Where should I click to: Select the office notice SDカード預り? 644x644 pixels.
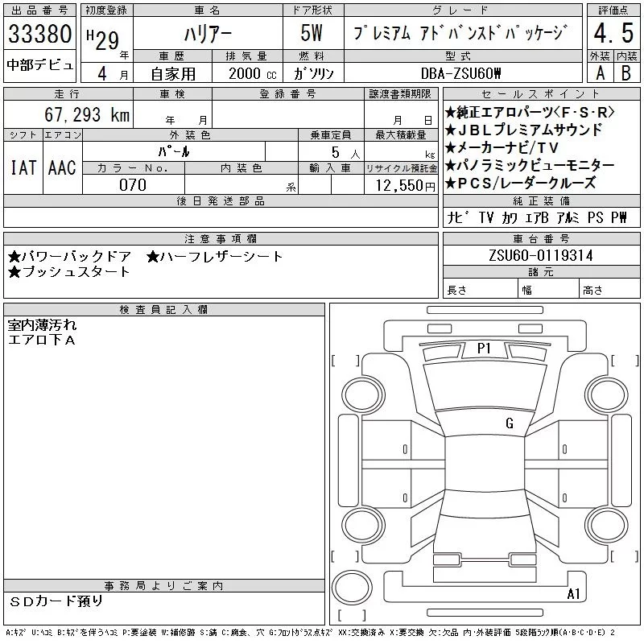click(56, 601)
